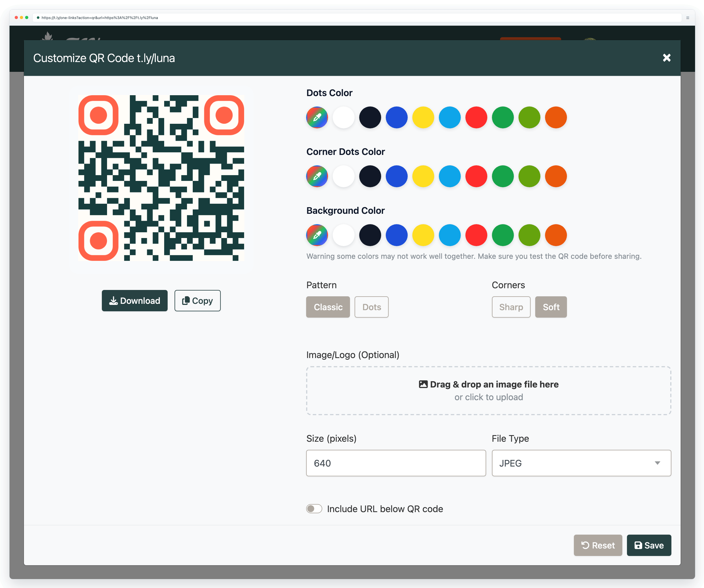The image size is (704, 588).
Task: Select sky blue for Dots Color
Action: point(450,117)
